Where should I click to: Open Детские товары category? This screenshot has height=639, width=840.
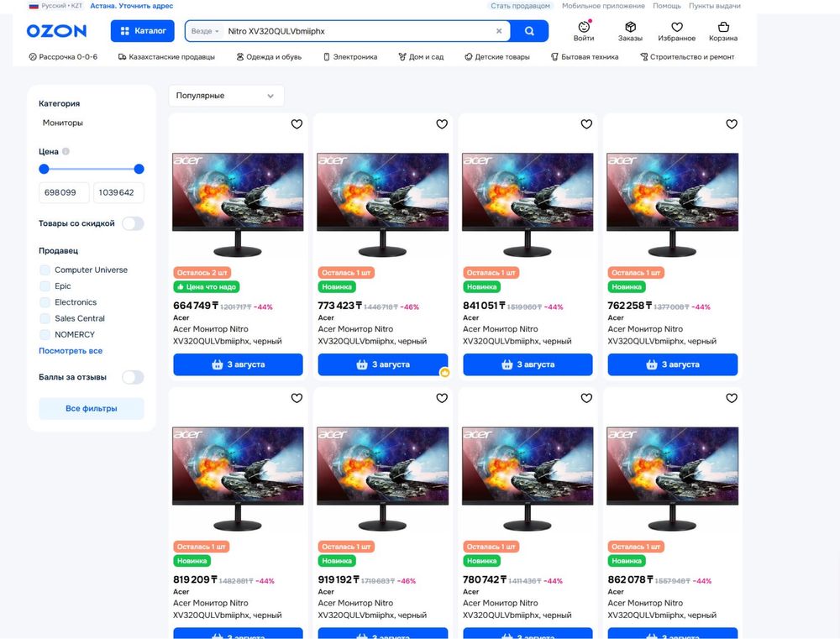[x=497, y=57]
